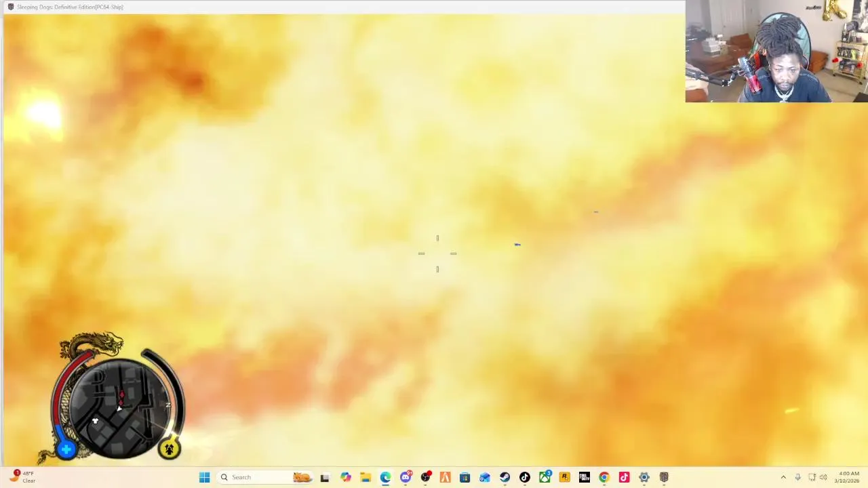This screenshot has width=868, height=488.
Task: Click the blue health plus icon on HUD
Action: click(66, 449)
